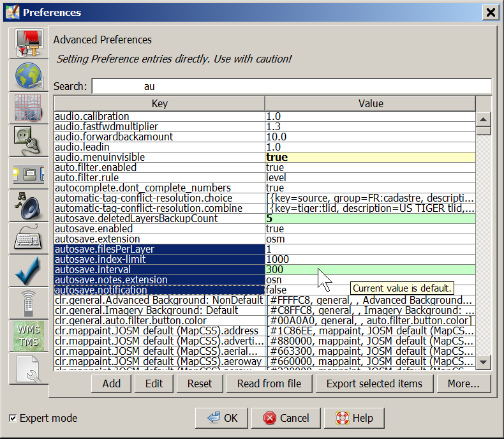Click the Value column header
This screenshot has width=504, height=439.
click(x=371, y=103)
